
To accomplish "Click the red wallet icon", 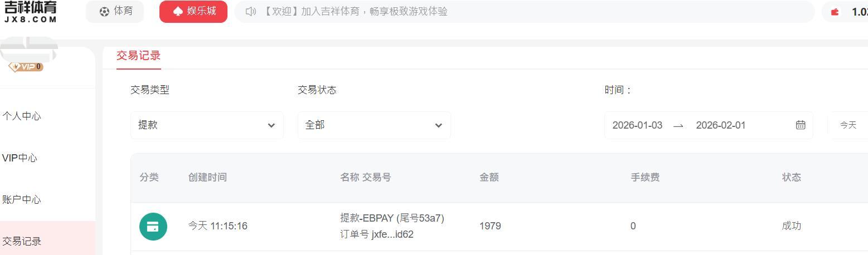I will [835, 12].
